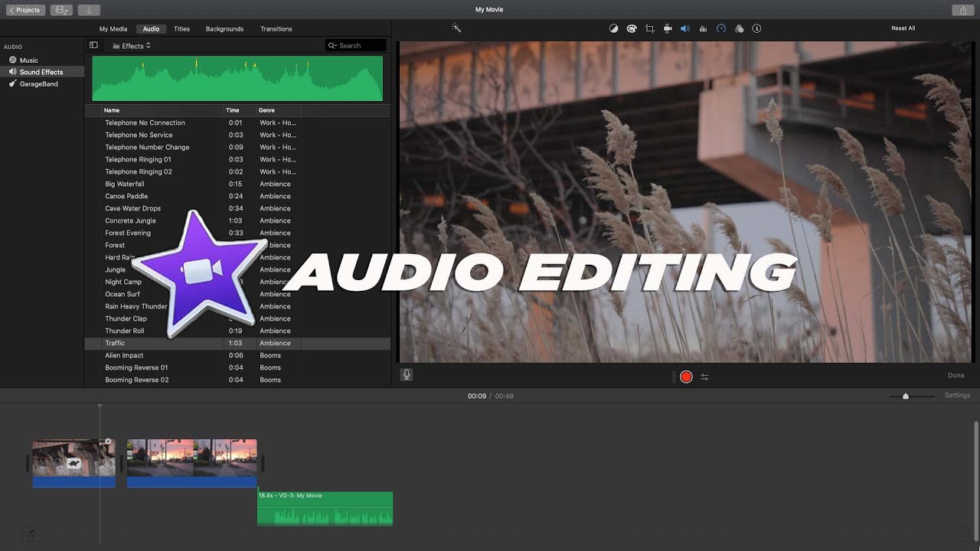980x551 pixels.
Task: Open the Clip Information tool
Action: [x=756, y=28]
